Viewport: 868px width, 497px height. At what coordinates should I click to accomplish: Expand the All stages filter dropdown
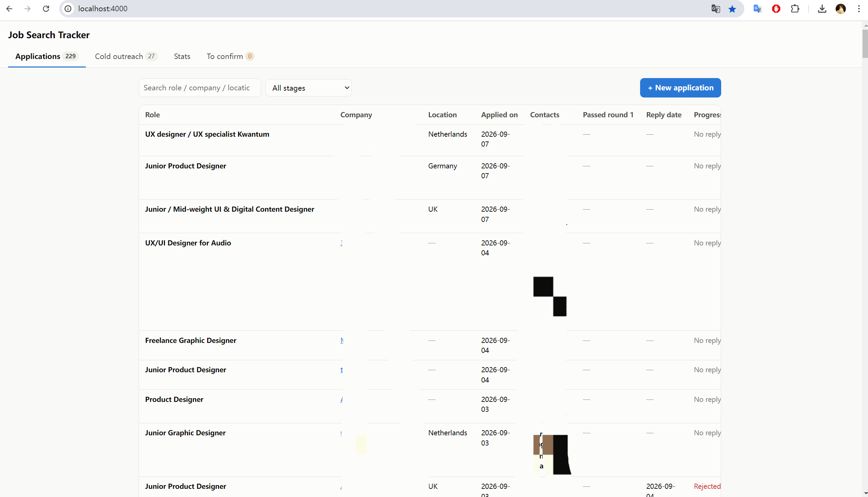tap(308, 88)
